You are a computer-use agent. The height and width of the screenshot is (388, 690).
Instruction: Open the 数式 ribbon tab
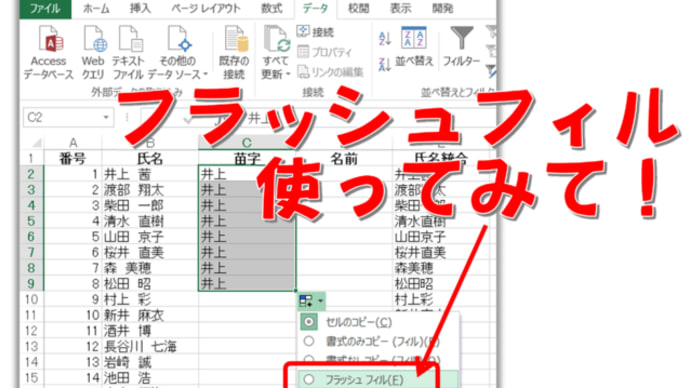click(272, 8)
